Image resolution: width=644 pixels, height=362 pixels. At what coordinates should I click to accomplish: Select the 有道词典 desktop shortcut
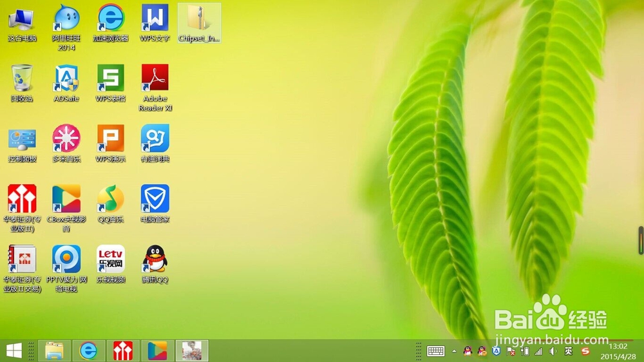click(155, 144)
